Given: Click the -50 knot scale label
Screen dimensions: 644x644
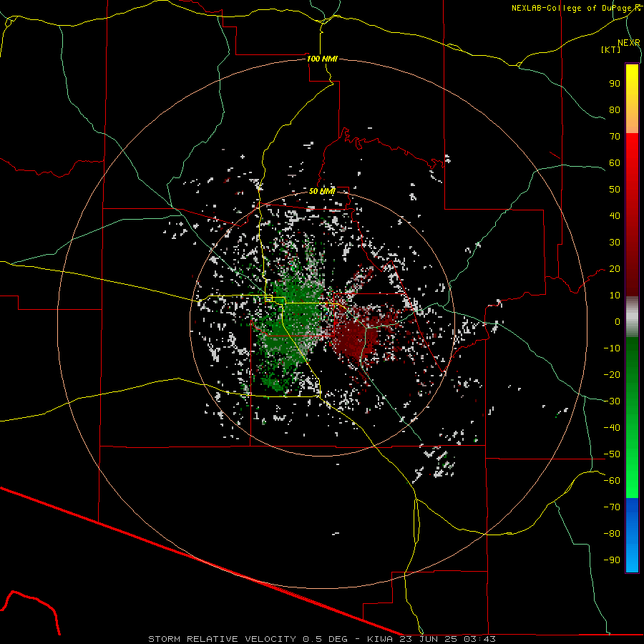Looking at the screenshot, I should pos(612,454).
